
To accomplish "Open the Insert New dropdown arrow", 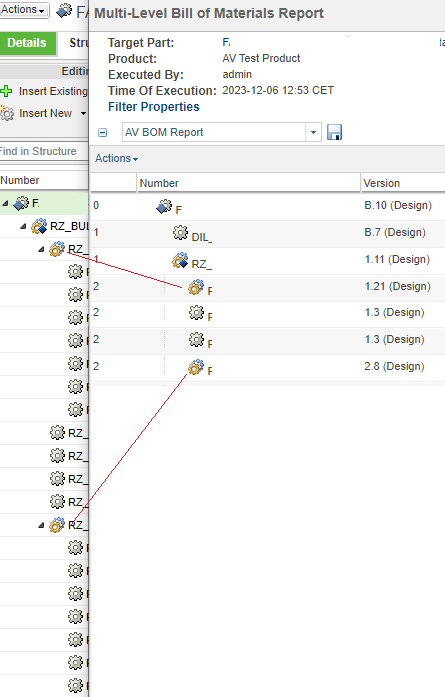I will click(83, 113).
